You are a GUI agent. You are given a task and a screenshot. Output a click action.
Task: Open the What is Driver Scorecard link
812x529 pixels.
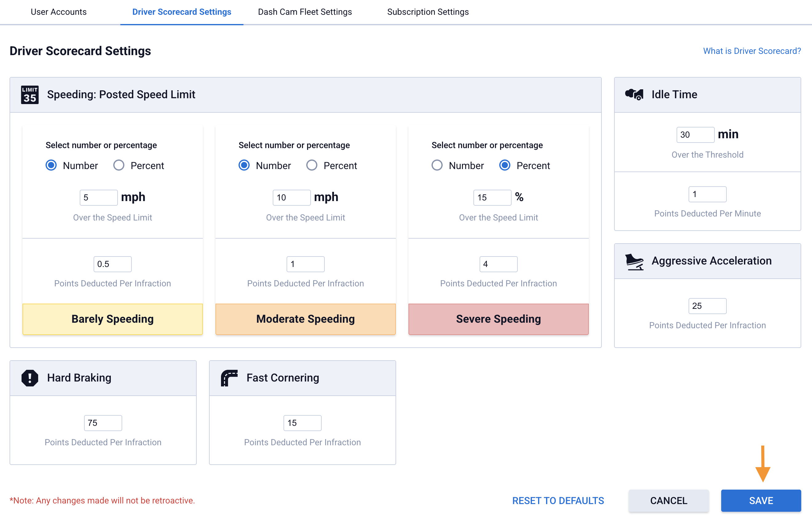click(x=752, y=51)
